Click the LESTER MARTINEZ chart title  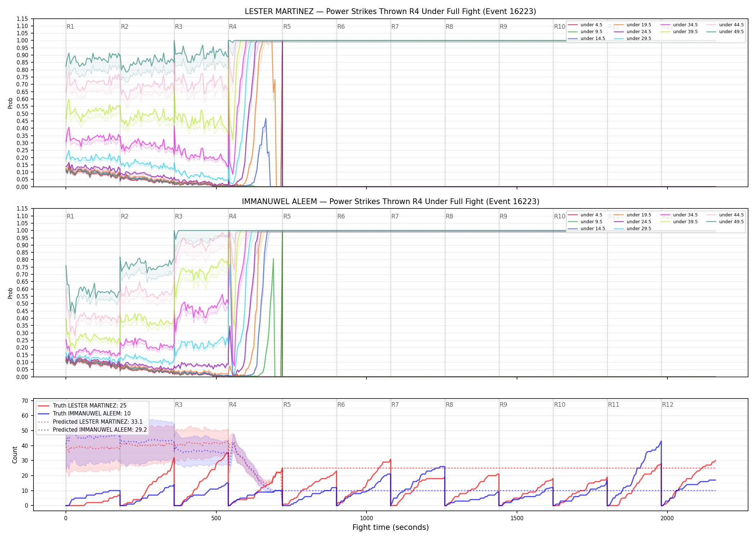[x=391, y=12]
